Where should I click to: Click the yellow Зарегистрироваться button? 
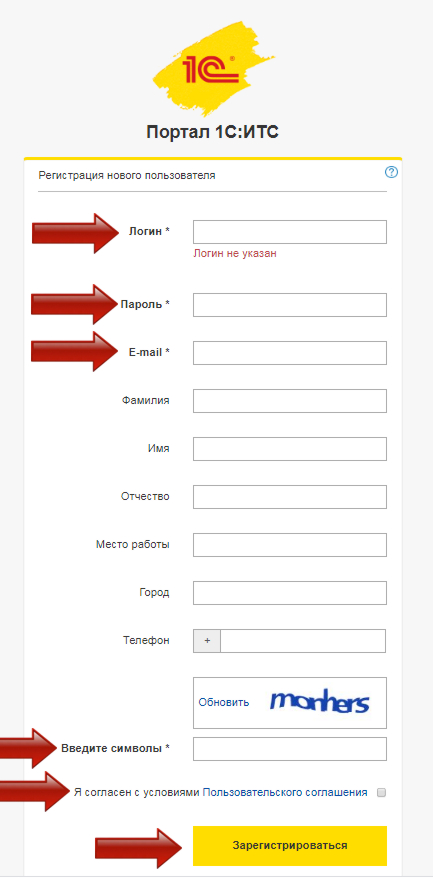click(290, 845)
